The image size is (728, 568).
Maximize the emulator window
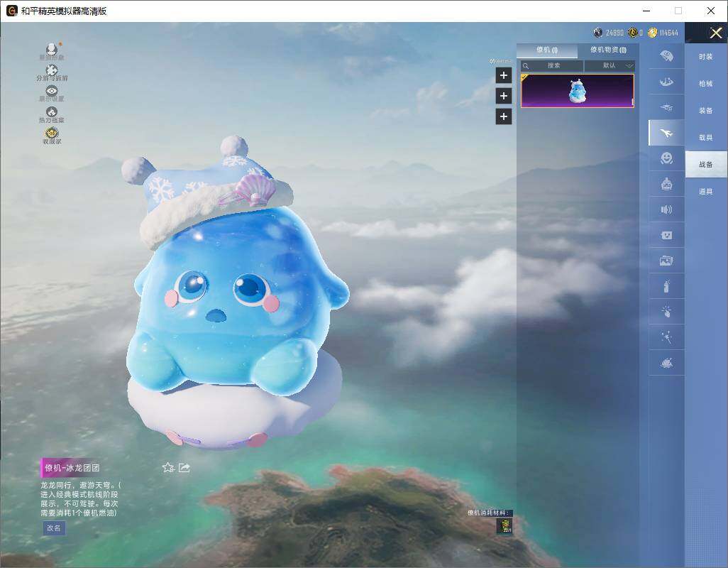(678, 11)
